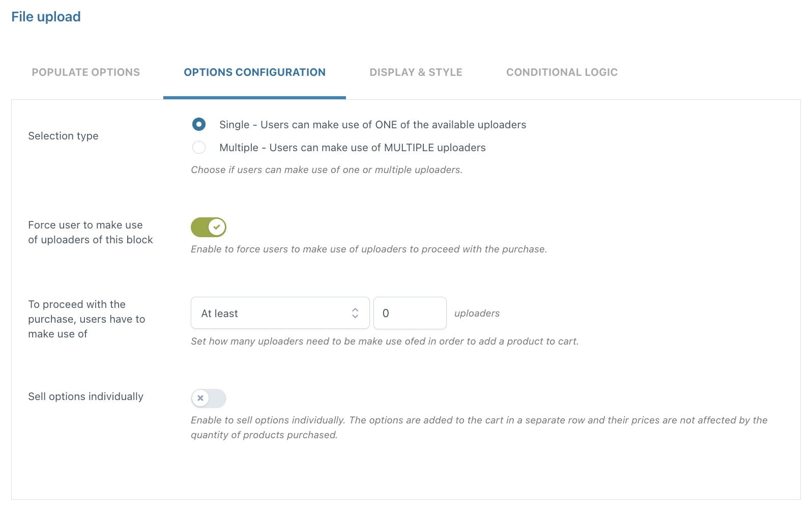Click the Force user uploaders label
The width and height of the screenshot is (812, 510).
(90, 232)
